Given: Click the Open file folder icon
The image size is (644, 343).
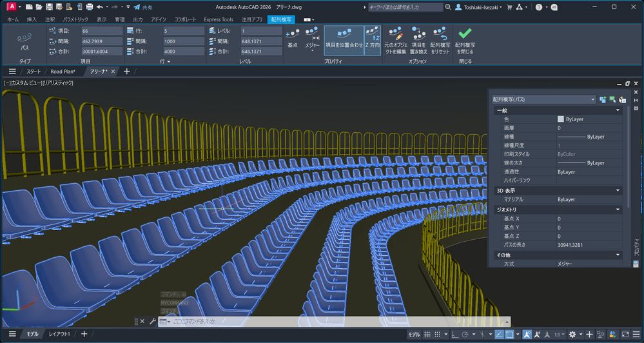Looking at the screenshot, I should 39,7.
